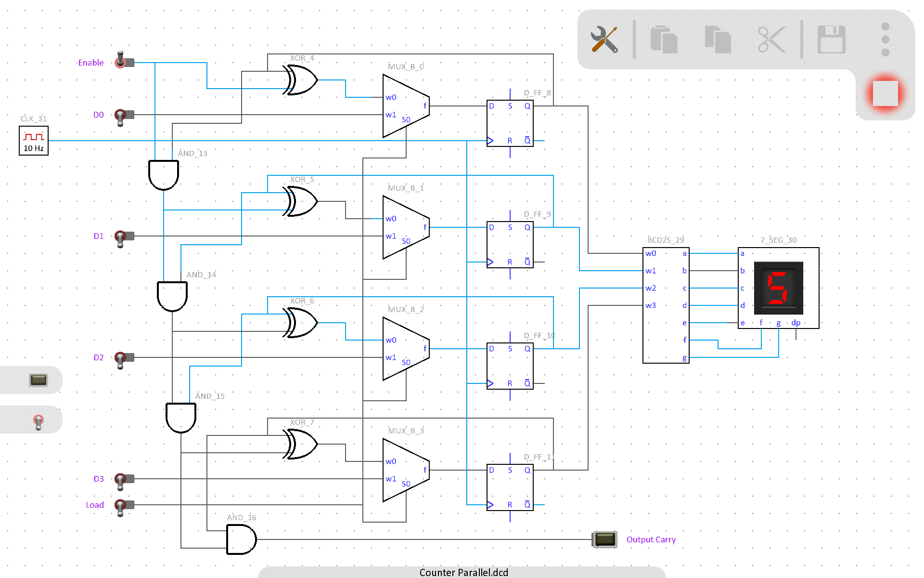Click the Output Carry LED indicator
The width and height of the screenshot is (924, 578).
[x=605, y=539]
